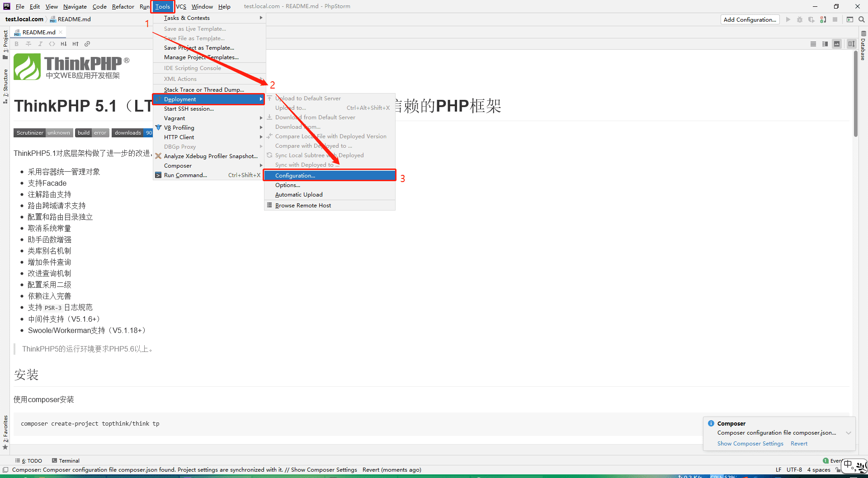Click the insert link icon in markdown toolbar
This screenshot has height=478, width=868.
click(87, 44)
